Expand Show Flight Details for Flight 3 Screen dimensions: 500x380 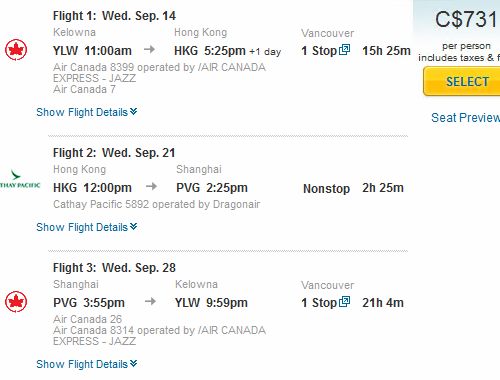pyautogui.click(x=87, y=364)
